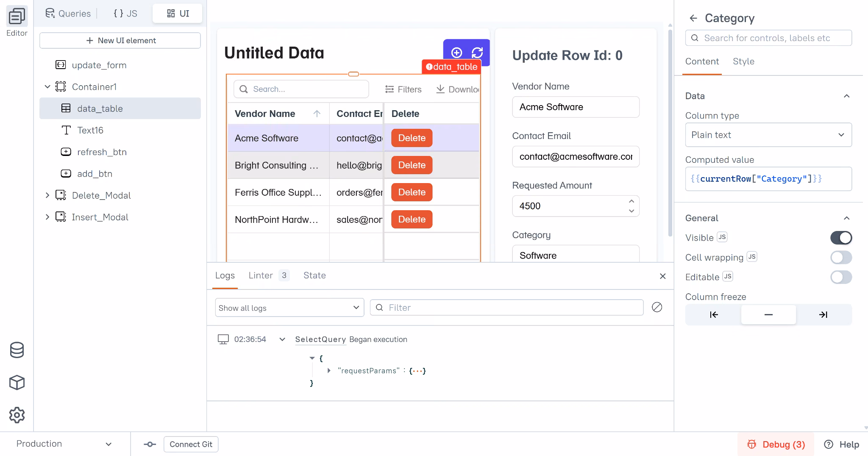Switch to the JS tab
The width and height of the screenshot is (868, 456).
[125, 14]
